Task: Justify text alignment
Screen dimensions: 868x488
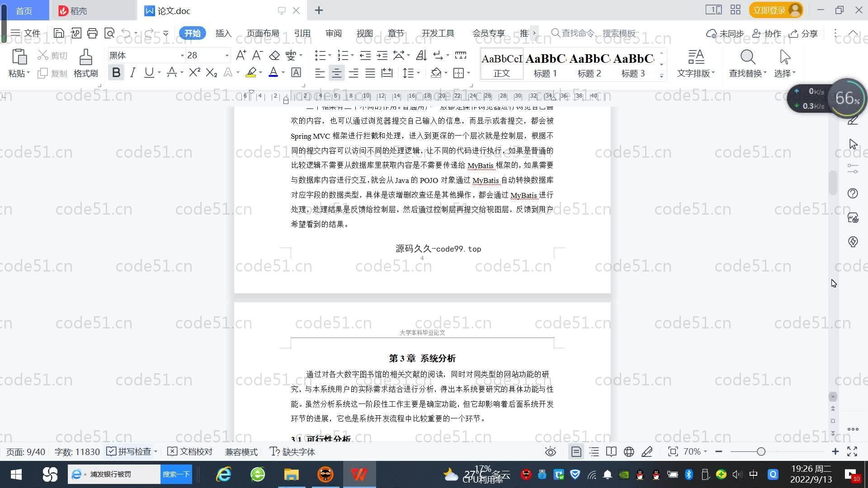Action: 370,73
